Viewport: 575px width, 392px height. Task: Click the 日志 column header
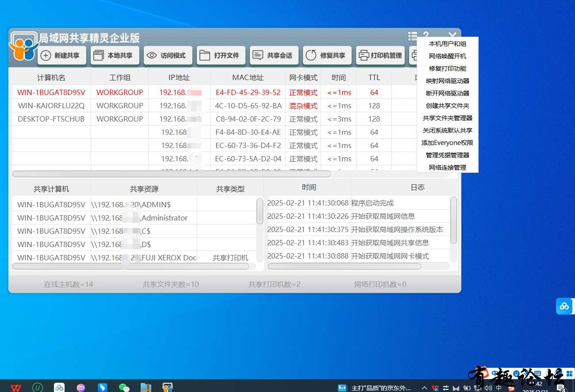[x=418, y=187]
